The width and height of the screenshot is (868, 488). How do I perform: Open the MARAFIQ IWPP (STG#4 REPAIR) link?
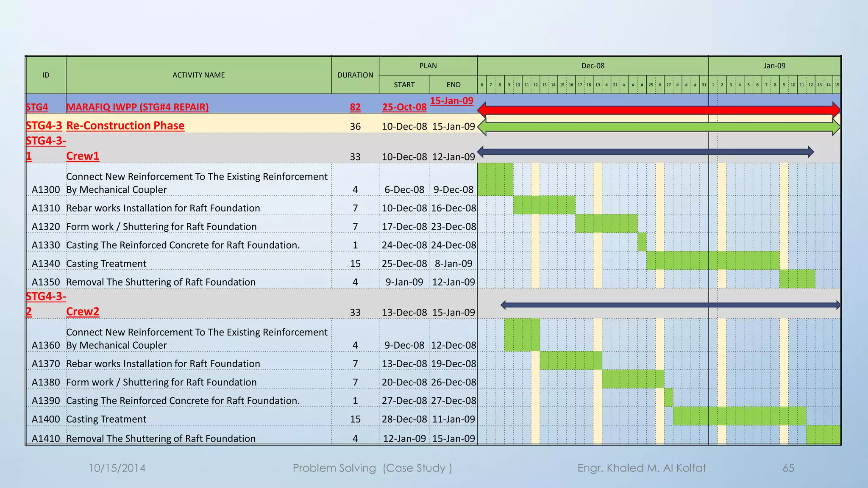(137, 107)
